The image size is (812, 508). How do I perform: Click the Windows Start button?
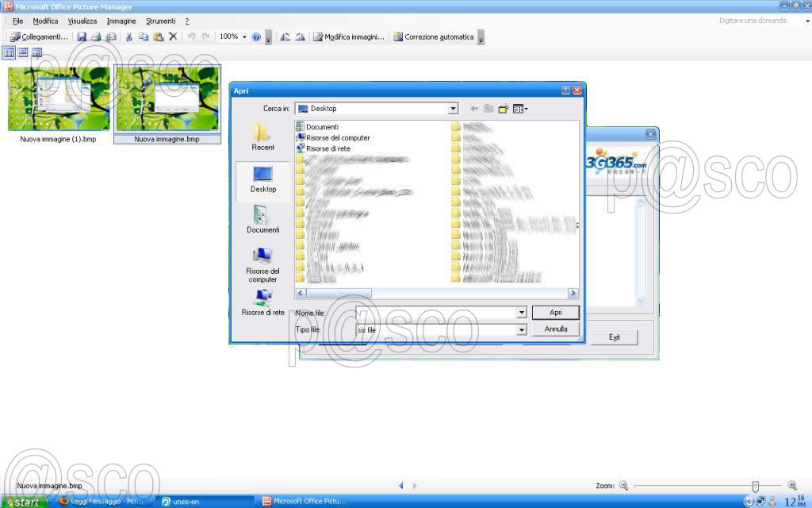(24, 502)
